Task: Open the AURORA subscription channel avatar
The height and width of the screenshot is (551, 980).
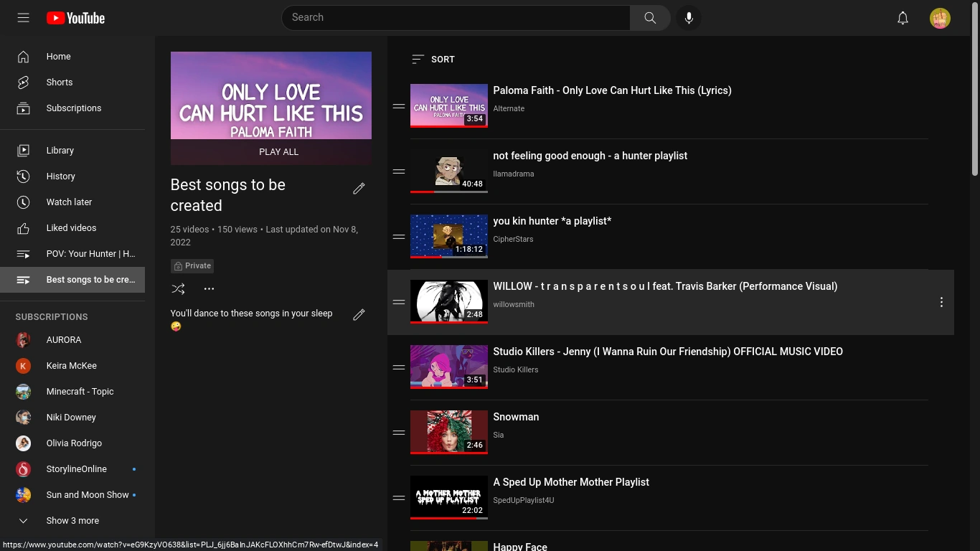Action: click(x=23, y=339)
